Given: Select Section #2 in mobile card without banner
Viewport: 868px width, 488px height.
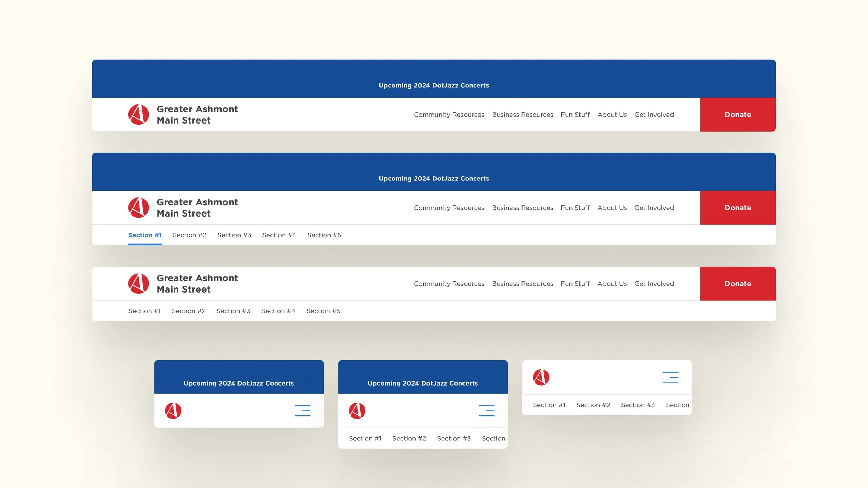Looking at the screenshot, I should point(593,405).
